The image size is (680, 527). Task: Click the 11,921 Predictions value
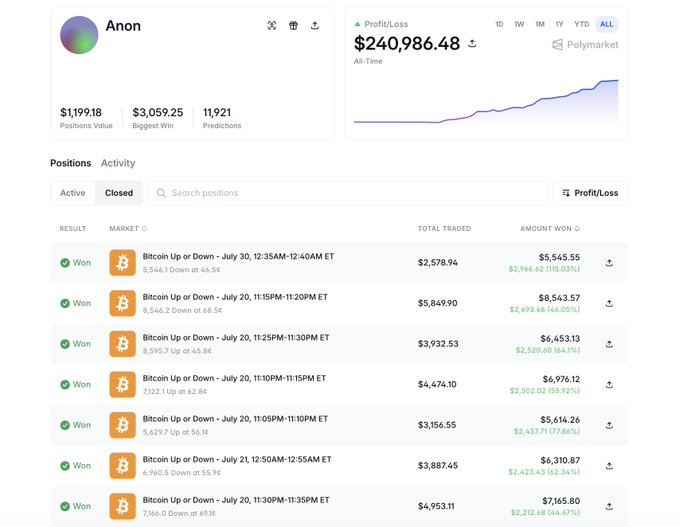217,113
